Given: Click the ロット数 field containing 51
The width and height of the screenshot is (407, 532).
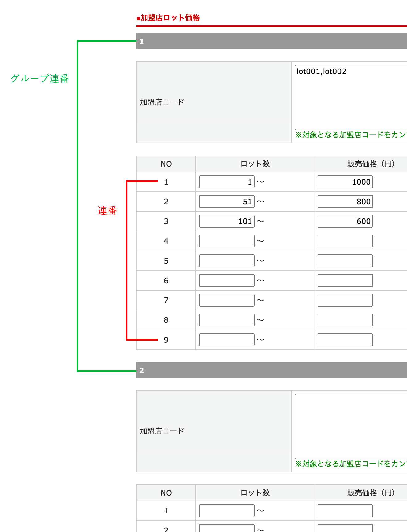Looking at the screenshot, I should [x=227, y=202].
